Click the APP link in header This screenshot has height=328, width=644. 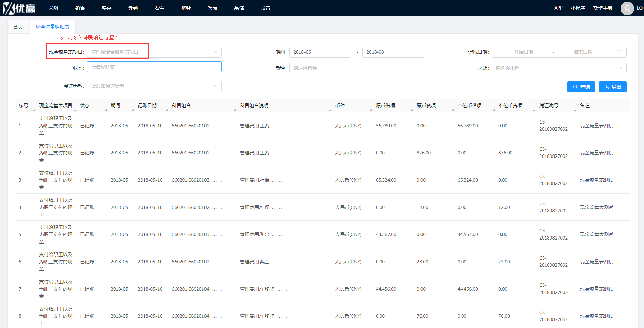(558, 8)
